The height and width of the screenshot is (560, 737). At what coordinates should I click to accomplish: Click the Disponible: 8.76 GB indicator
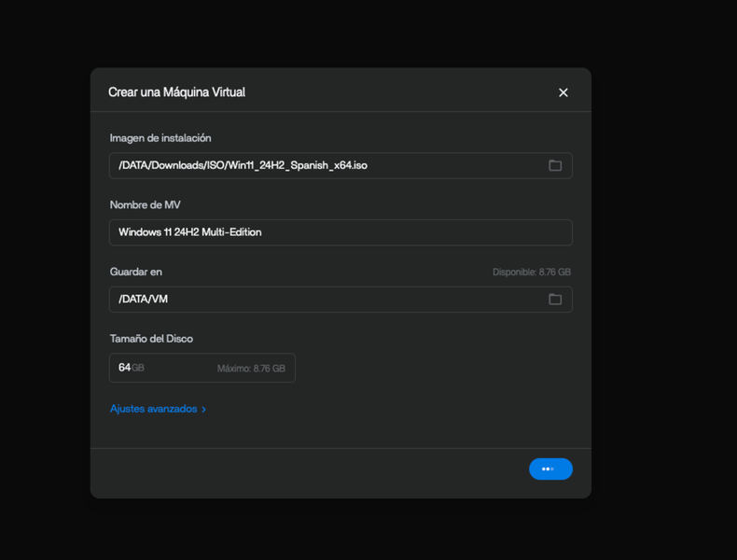[x=531, y=273]
